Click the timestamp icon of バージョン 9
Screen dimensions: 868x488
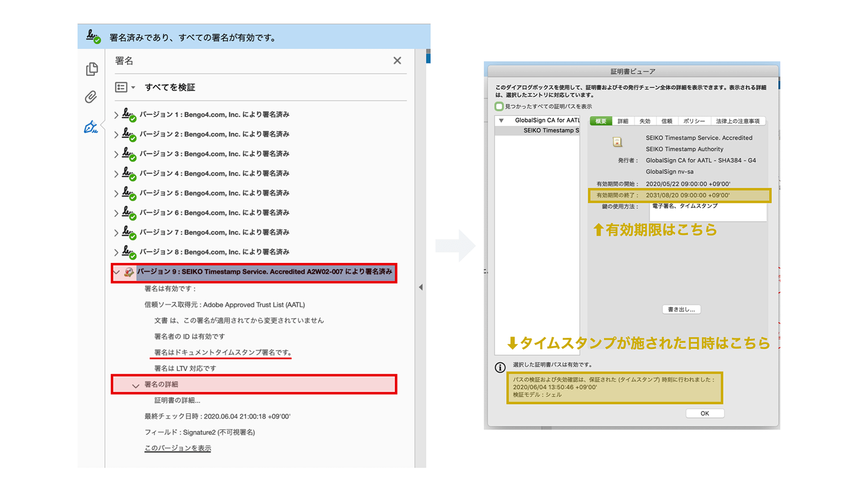(129, 272)
